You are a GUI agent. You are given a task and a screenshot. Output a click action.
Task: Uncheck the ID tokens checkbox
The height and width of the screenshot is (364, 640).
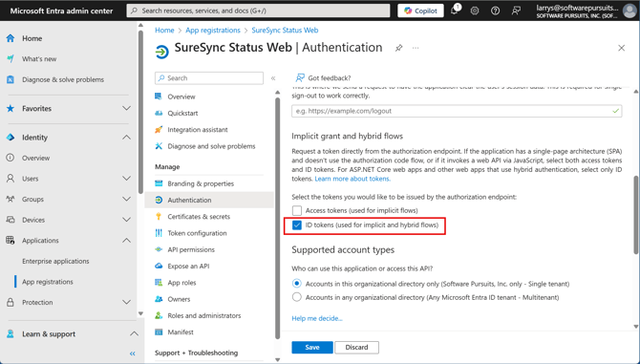[297, 225]
